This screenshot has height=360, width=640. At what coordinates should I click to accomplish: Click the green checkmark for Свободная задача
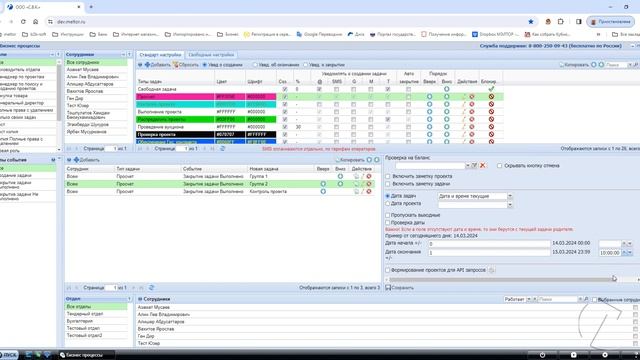[x=491, y=89]
